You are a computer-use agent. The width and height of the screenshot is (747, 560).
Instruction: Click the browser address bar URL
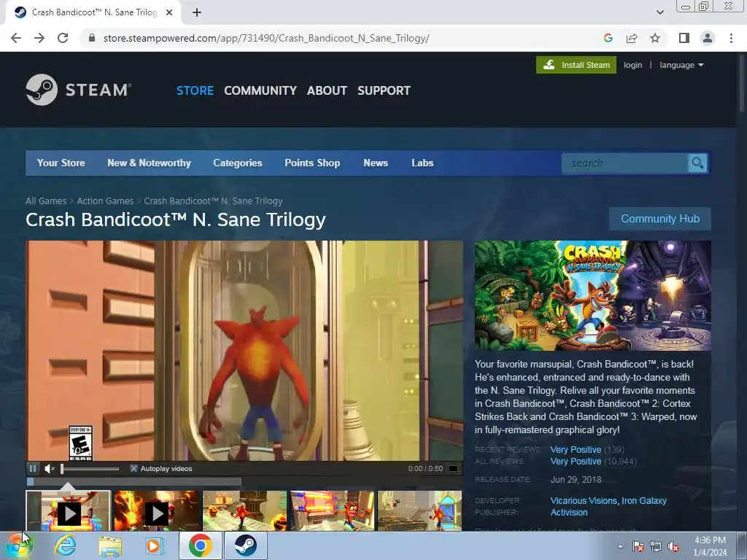[x=266, y=38]
